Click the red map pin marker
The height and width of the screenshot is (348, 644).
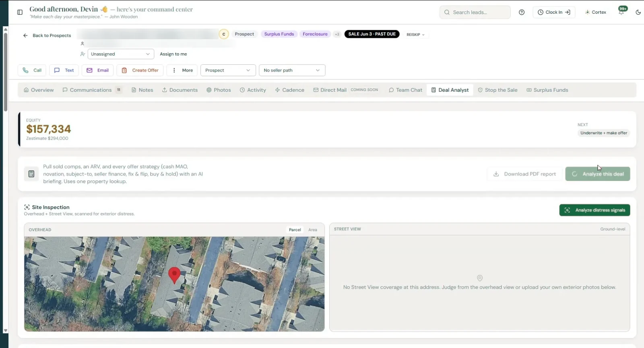174,276
